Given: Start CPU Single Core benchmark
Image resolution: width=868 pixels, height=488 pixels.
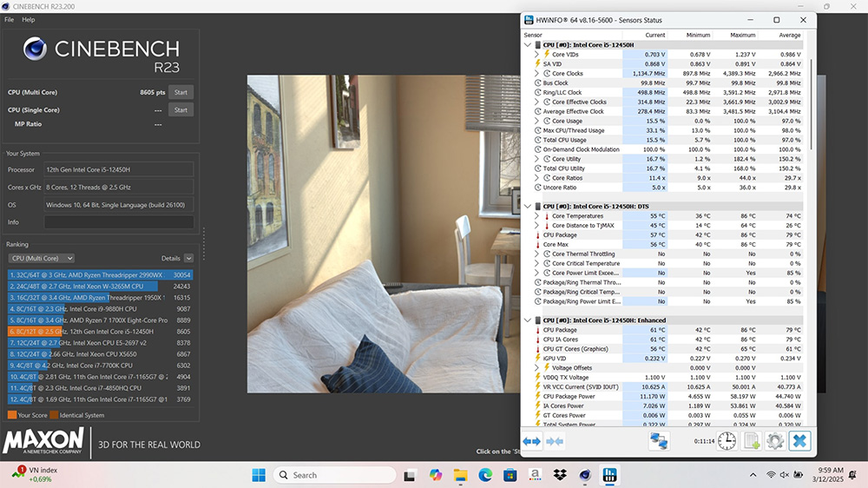Looking at the screenshot, I should click(x=181, y=109).
